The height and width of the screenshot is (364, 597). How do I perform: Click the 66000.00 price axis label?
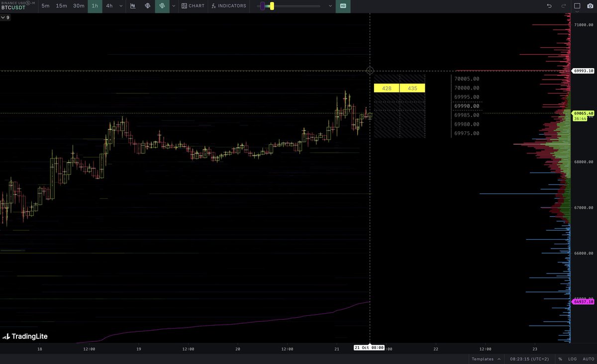click(583, 254)
